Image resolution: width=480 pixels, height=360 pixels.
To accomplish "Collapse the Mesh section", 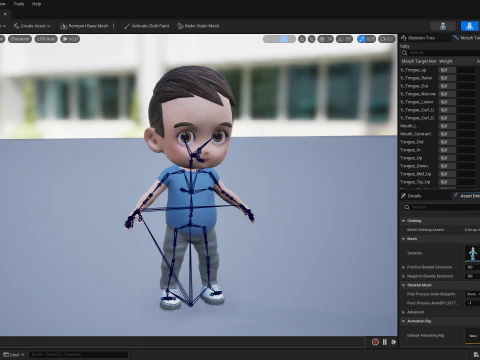I will point(404,239).
